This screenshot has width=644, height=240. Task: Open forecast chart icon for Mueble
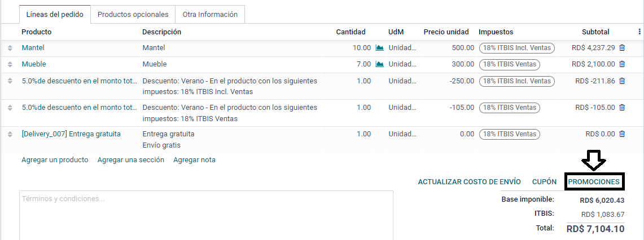[x=379, y=64]
